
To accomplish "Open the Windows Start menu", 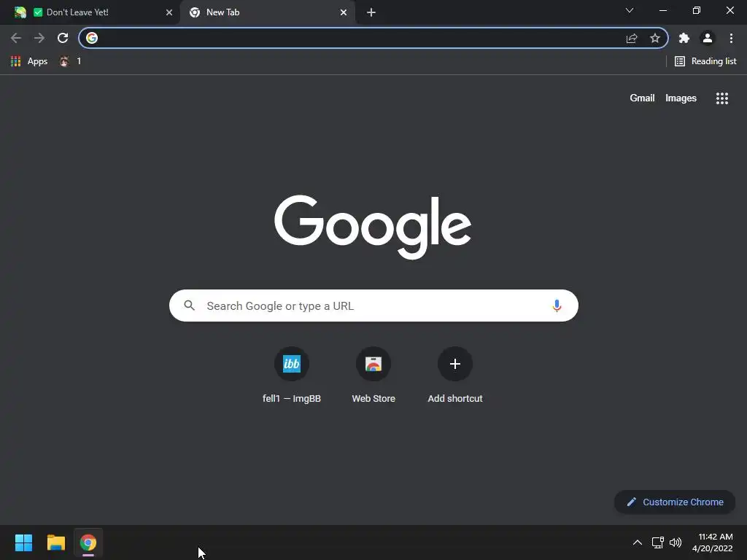I will click(x=23, y=542).
